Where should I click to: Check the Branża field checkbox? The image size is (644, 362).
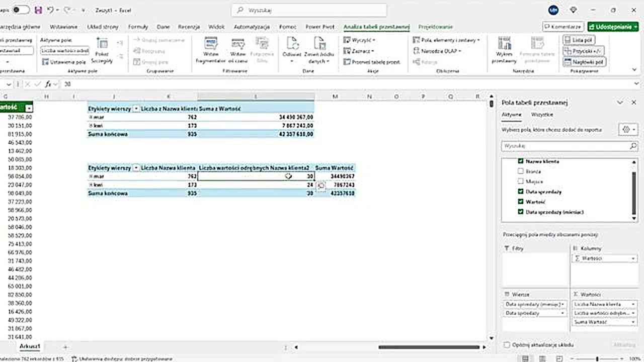tap(521, 171)
